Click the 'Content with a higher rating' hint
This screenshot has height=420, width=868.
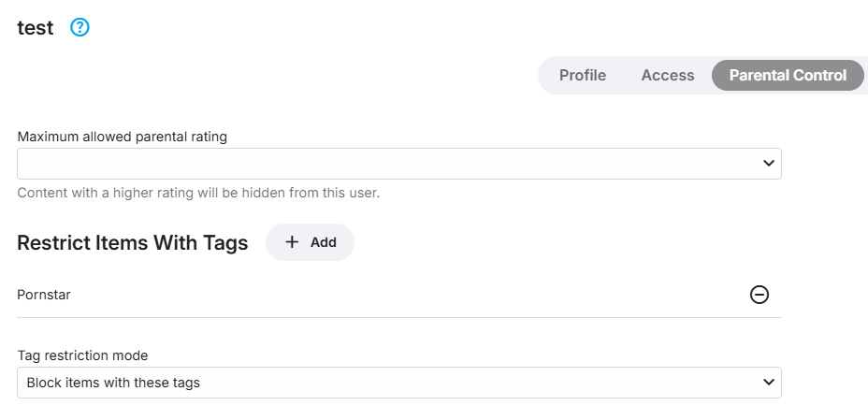pyautogui.click(x=198, y=194)
